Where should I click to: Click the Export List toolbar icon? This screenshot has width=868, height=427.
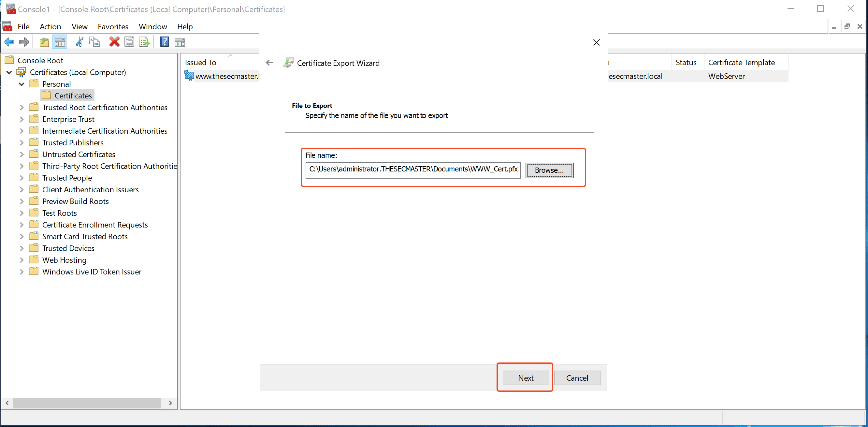pos(145,42)
